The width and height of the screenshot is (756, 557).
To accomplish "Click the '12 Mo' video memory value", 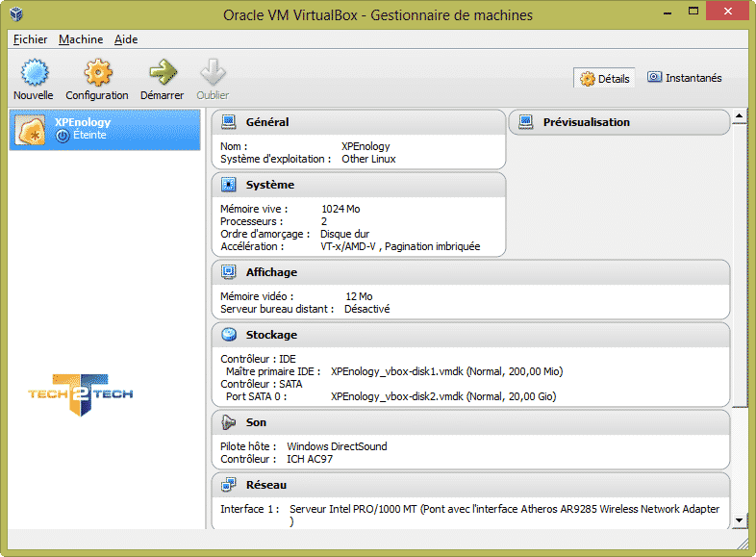I will 359,296.
